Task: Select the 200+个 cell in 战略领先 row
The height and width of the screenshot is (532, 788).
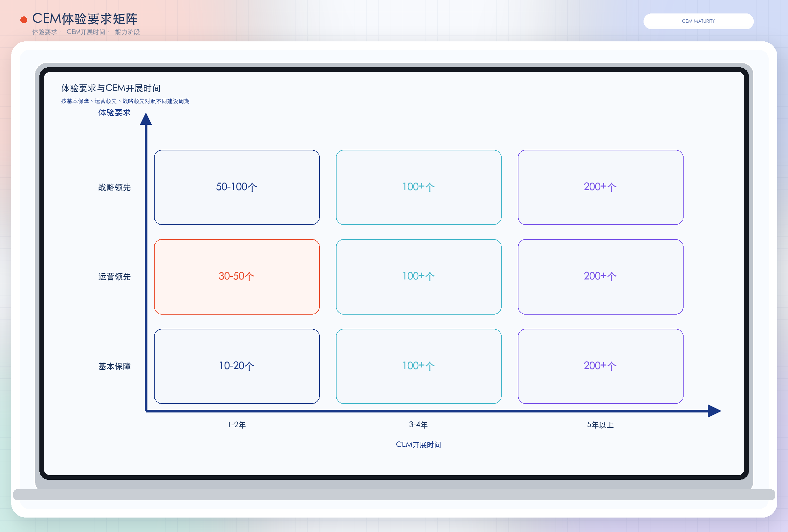Action: (600, 187)
